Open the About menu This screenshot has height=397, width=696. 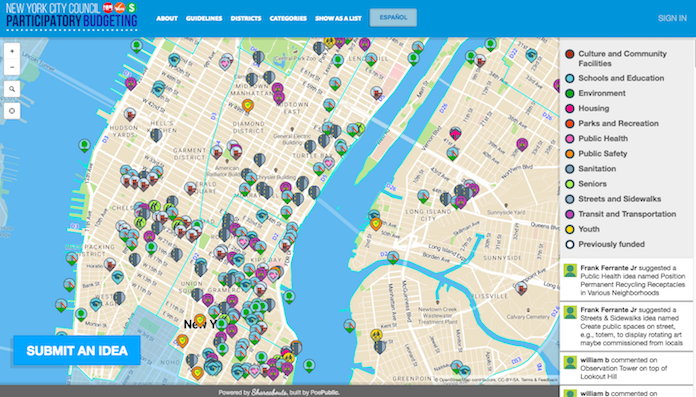point(167,18)
